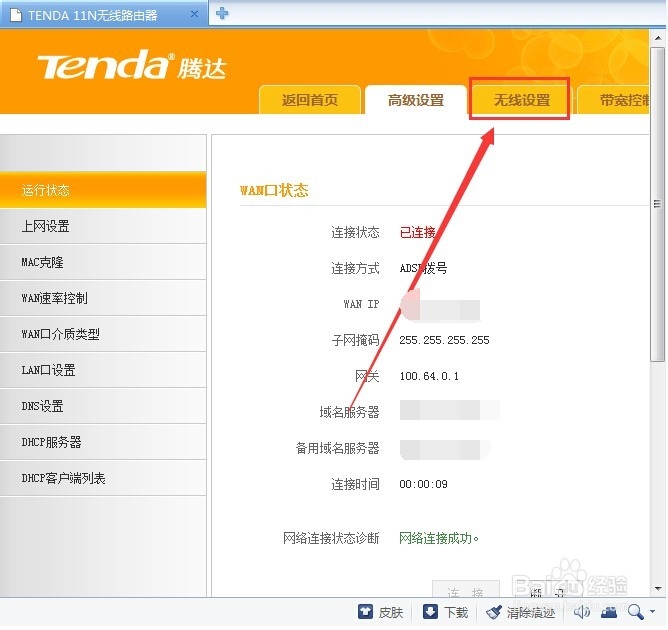Click 清除痕迹 broom icon

point(495,613)
